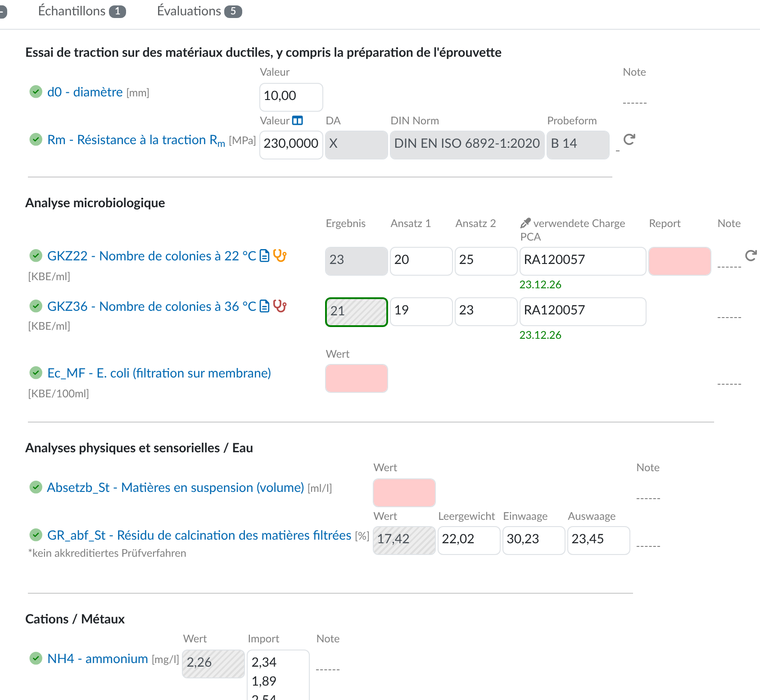Screen dimensions: 760x700
Task: Click the empty Wert field for Ec_MF
Action: point(357,378)
